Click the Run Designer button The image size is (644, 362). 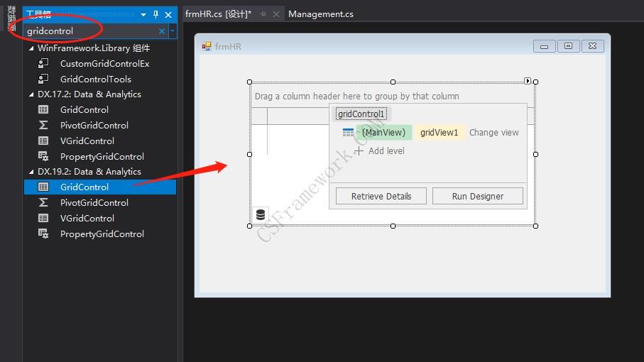[x=477, y=197]
